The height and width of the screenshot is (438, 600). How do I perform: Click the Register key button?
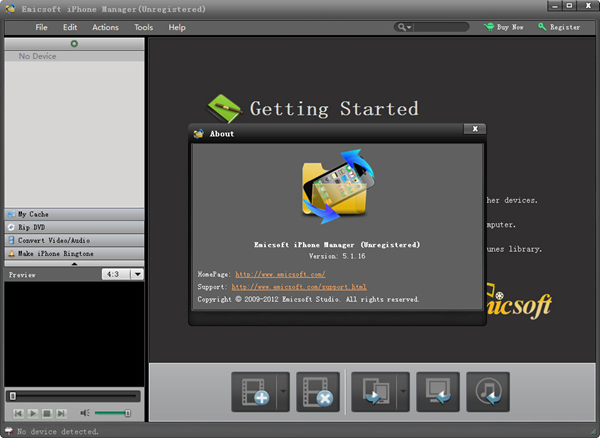(559, 27)
